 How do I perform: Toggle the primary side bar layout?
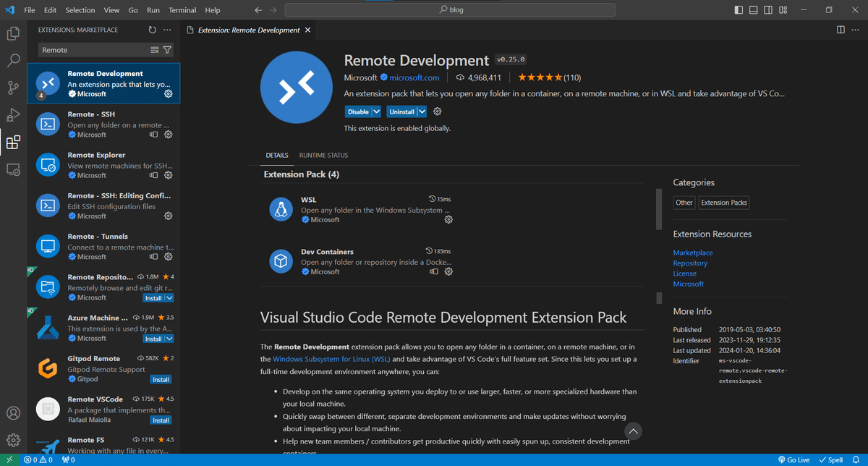point(739,10)
